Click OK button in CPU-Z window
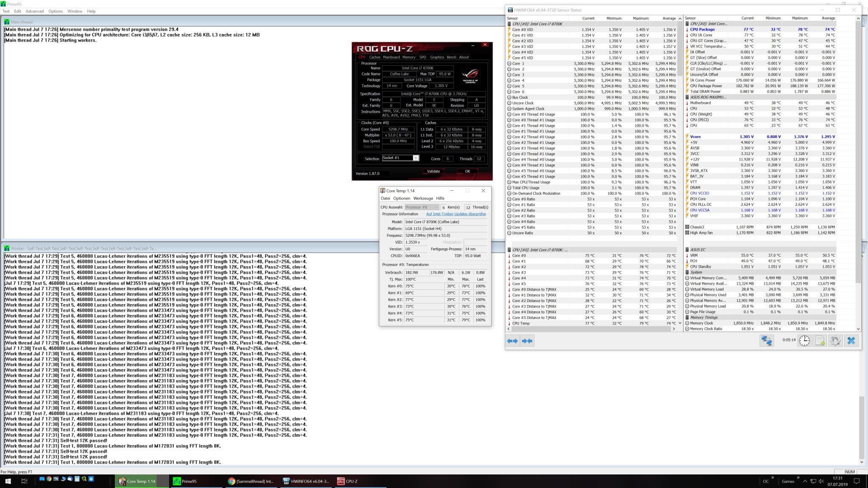Viewport: 868px width, 488px height. [467, 171]
